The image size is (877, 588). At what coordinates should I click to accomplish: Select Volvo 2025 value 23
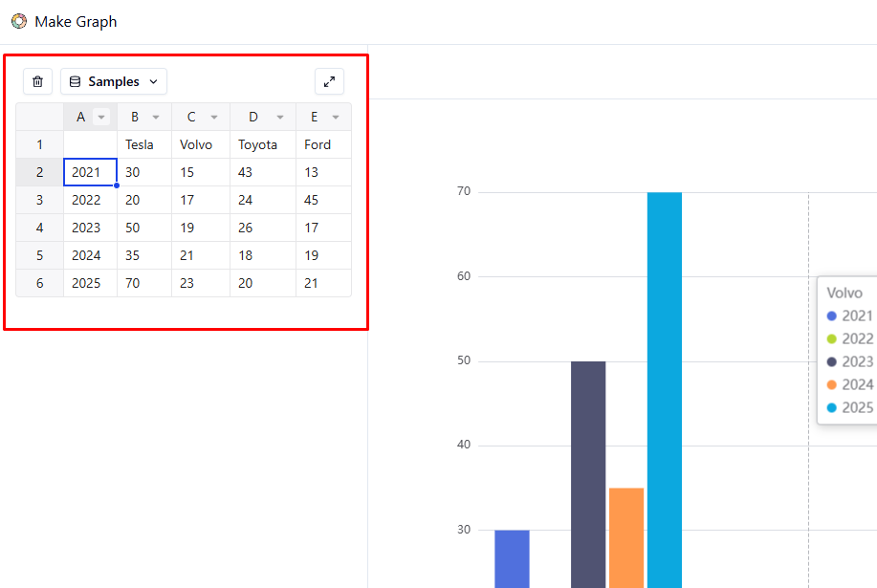[201, 283]
